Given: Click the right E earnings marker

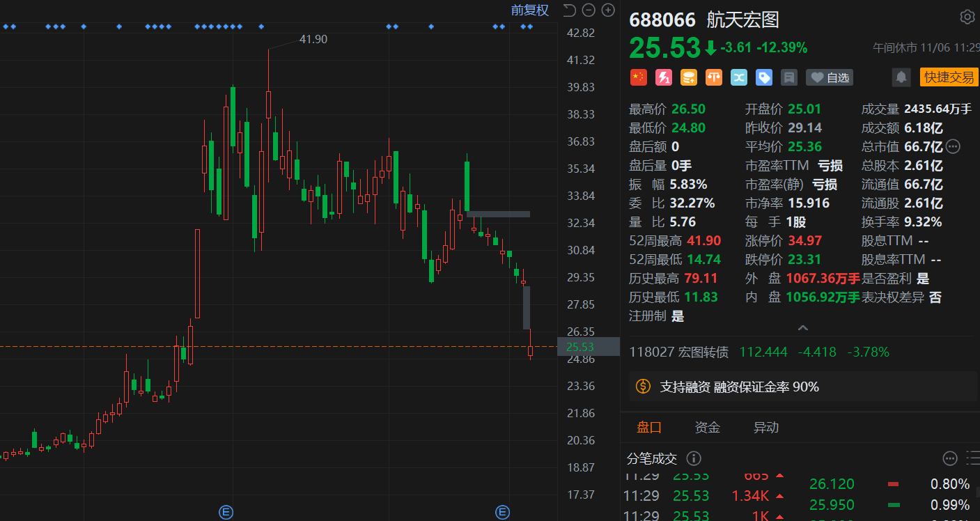Looking at the screenshot, I should [x=502, y=513].
